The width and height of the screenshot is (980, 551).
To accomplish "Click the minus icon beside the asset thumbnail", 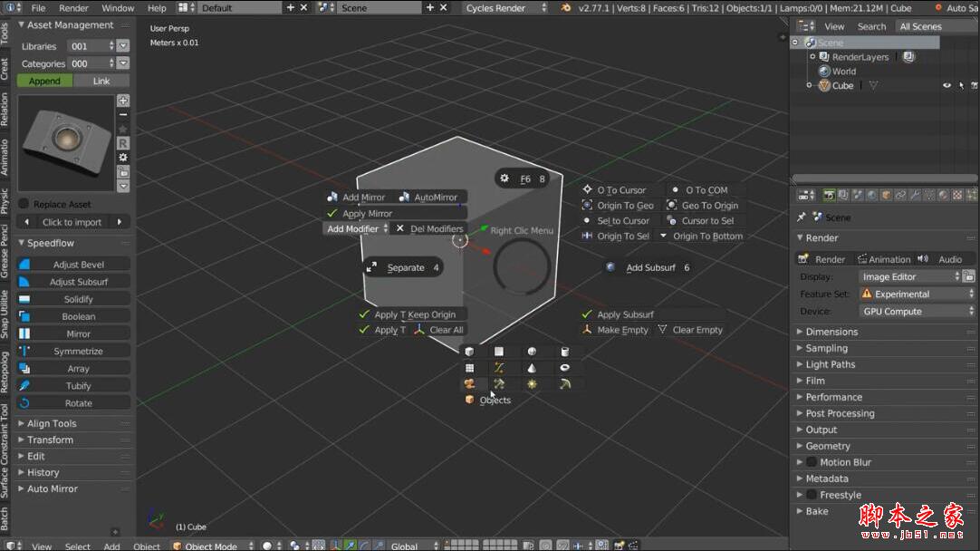I will coord(123,115).
